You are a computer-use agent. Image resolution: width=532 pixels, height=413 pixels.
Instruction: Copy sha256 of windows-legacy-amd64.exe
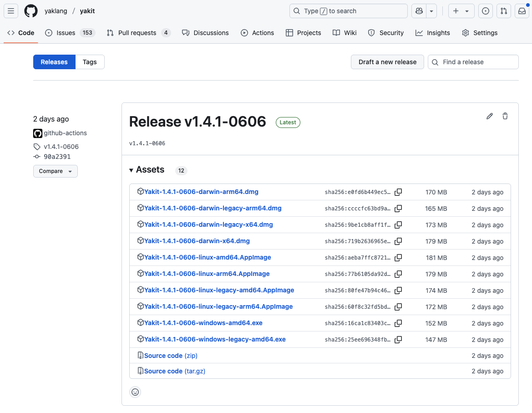click(x=398, y=340)
